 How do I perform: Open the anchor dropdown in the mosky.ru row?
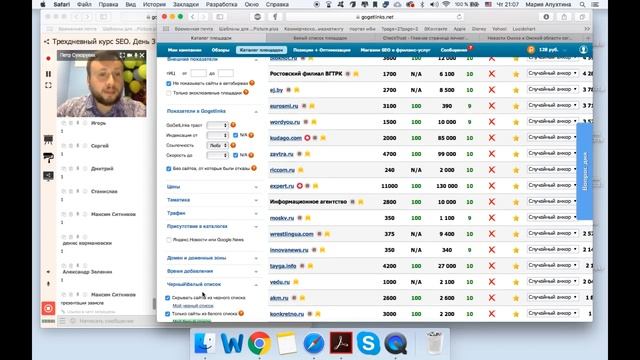click(552, 218)
